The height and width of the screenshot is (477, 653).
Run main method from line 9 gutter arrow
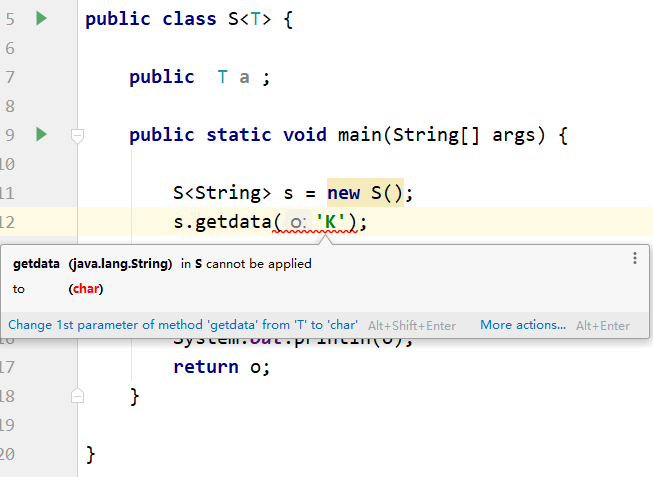(41, 135)
